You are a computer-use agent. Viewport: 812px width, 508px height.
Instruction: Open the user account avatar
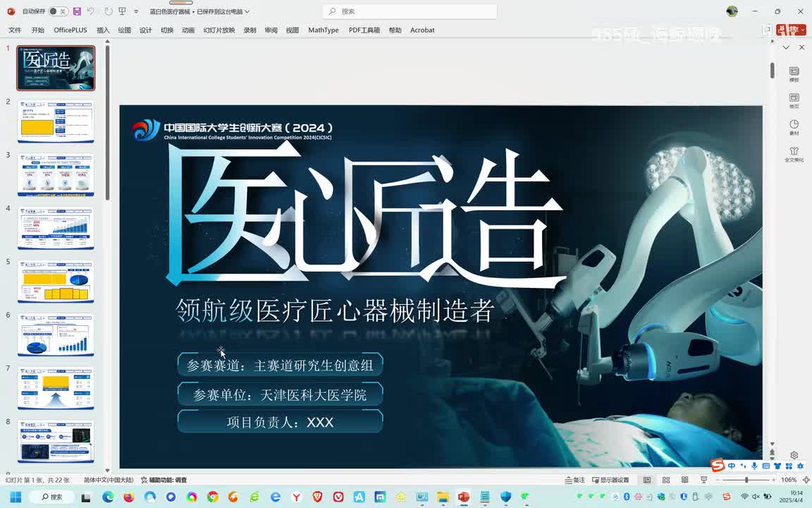tap(732, 11)
